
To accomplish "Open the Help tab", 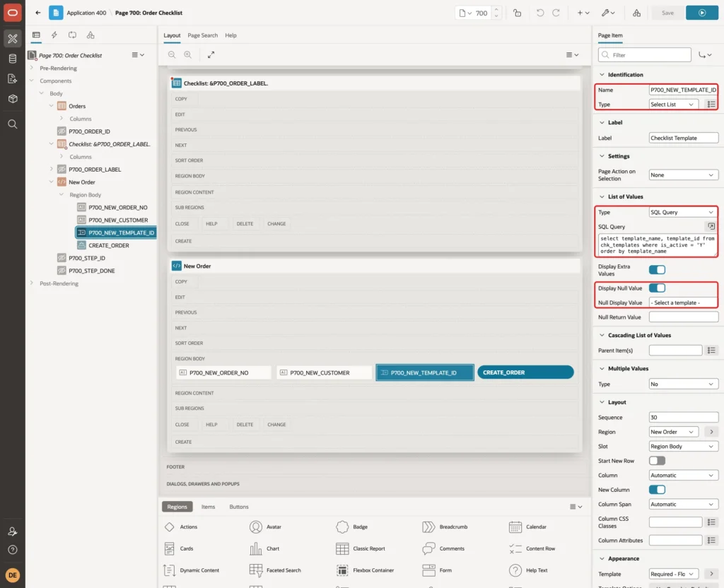I will (x=230, y=35).
